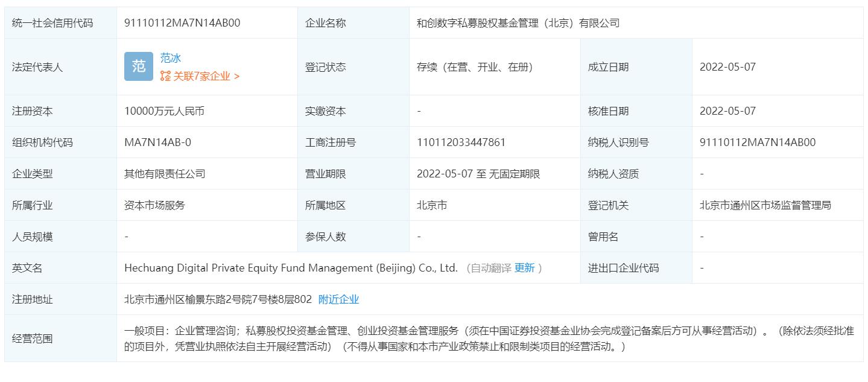868x382 pixels.
Task: Click the 曾用名 label cell
Action: (636, 237)
